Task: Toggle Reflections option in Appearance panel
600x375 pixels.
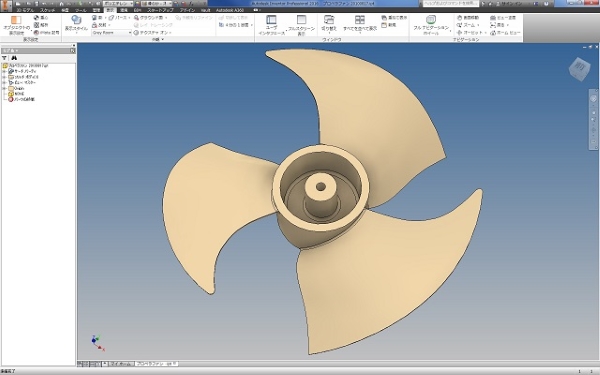Action: (x=101, y=25)
